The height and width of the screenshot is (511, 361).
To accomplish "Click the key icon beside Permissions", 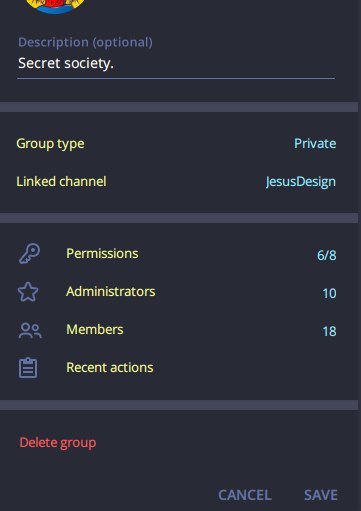I will pos(29,254).
